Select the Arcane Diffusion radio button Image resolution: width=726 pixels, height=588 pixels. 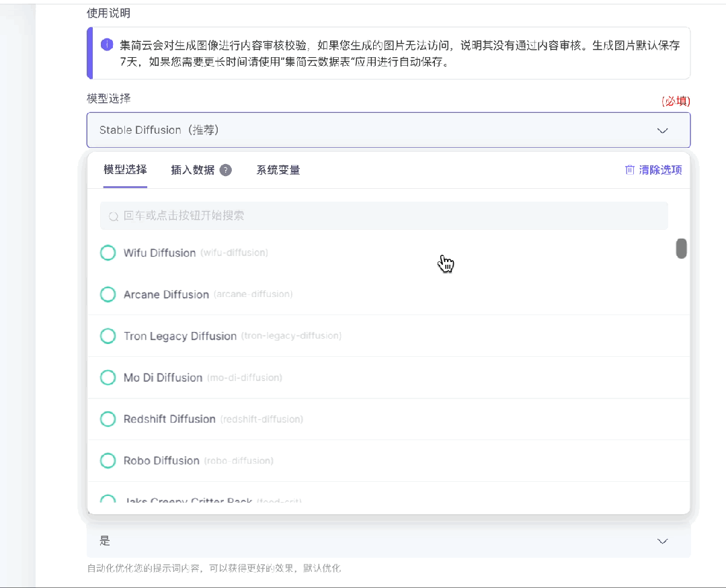click(108, 294)
